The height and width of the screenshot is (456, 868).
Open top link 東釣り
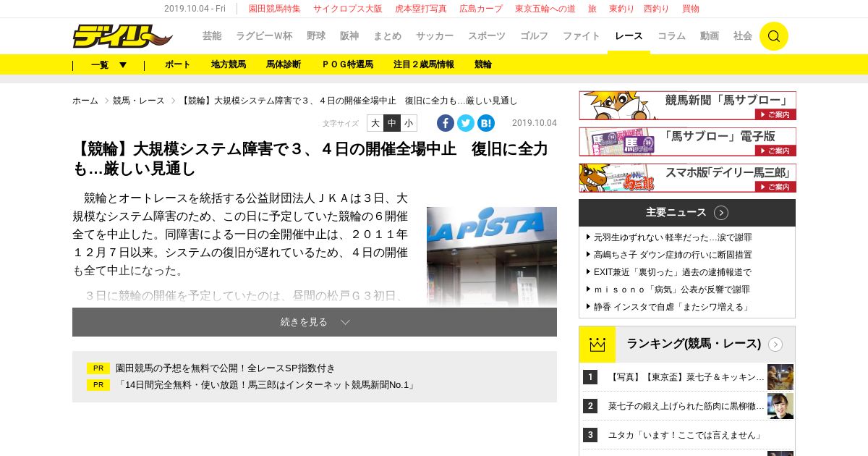click(x=621, y=9)
